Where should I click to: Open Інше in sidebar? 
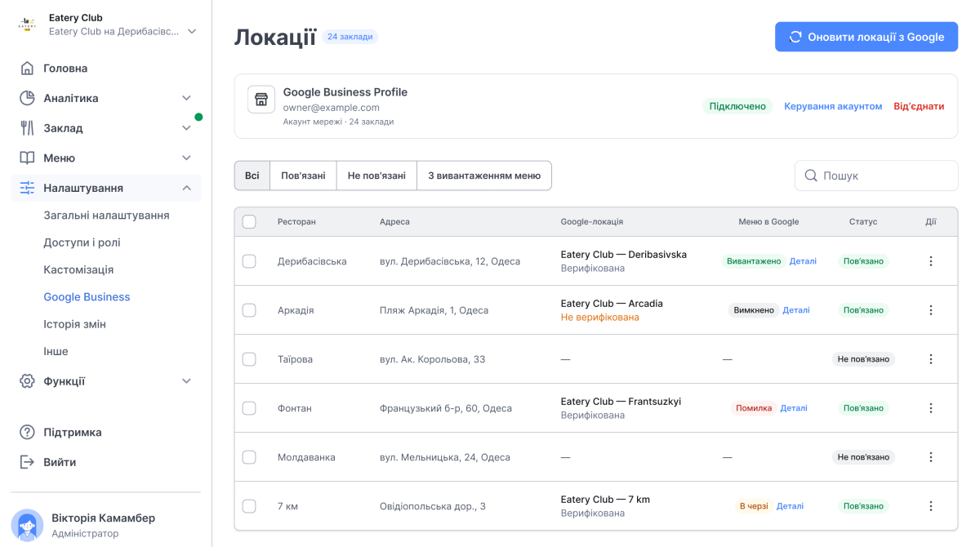coord(56,351)
